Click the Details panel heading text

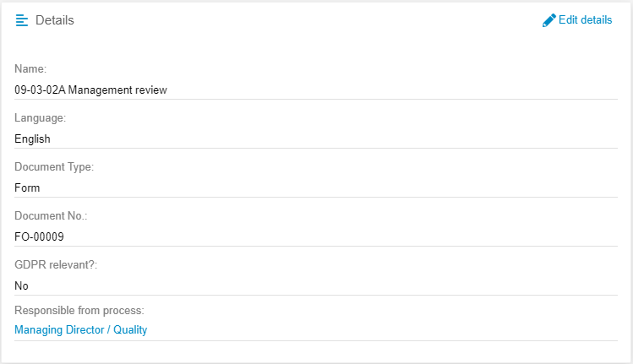pyautogui.click(x=55, y=20)
